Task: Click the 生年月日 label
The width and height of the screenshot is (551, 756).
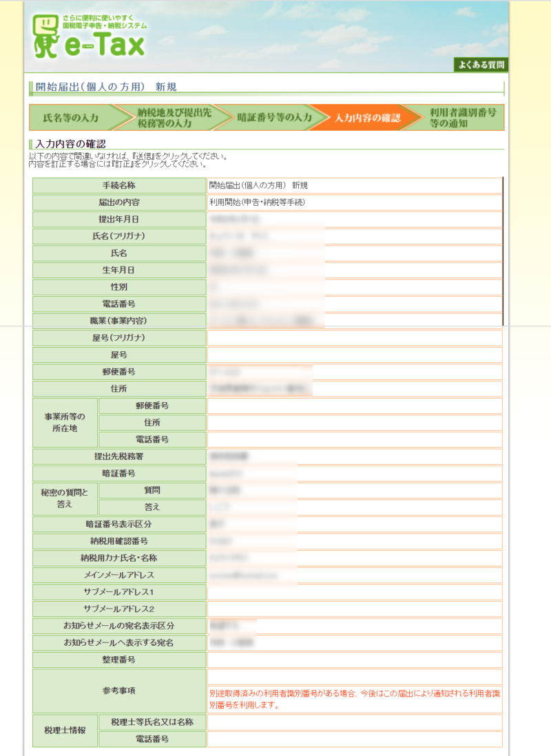Action: point(119,270)
